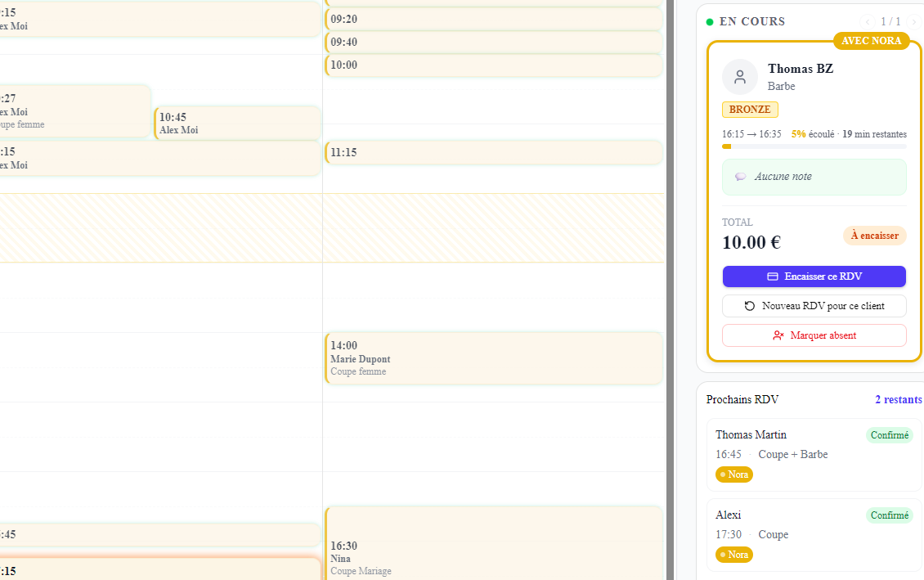The height and width of the screenshot is (580, 924).
Task: Click Thomas BZ client avatar icon
Action: click(x=739, y=77)
